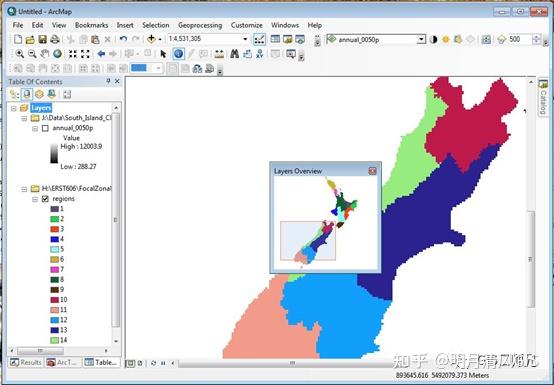Click the Fixed Zoom Out icon
Image resolution: width=554 pixels, height=385 pixels.
pyautogui.click(x=85, y=54)
